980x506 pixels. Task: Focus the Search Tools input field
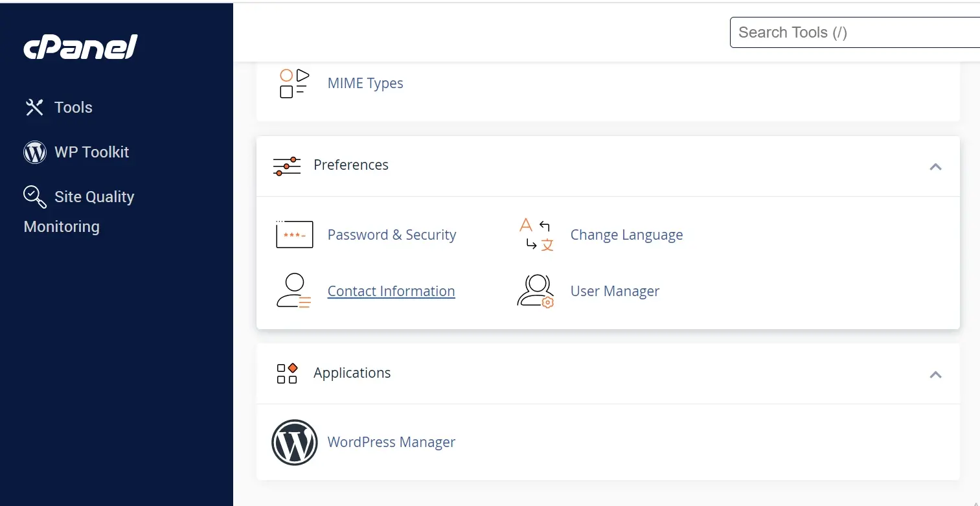[855, 32]
